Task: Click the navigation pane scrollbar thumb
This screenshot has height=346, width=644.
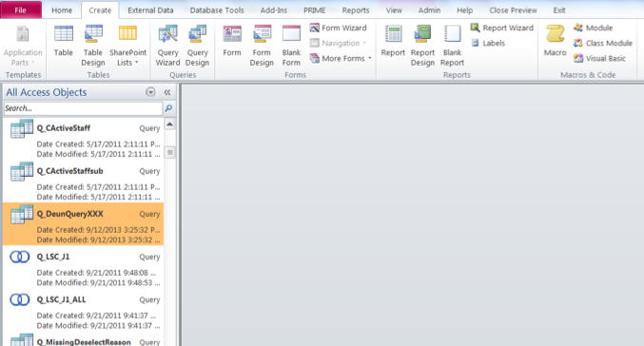Action: click(x=169, y=153)
